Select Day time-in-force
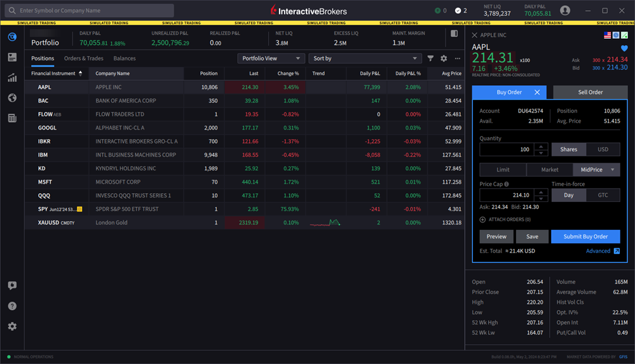 569,195
